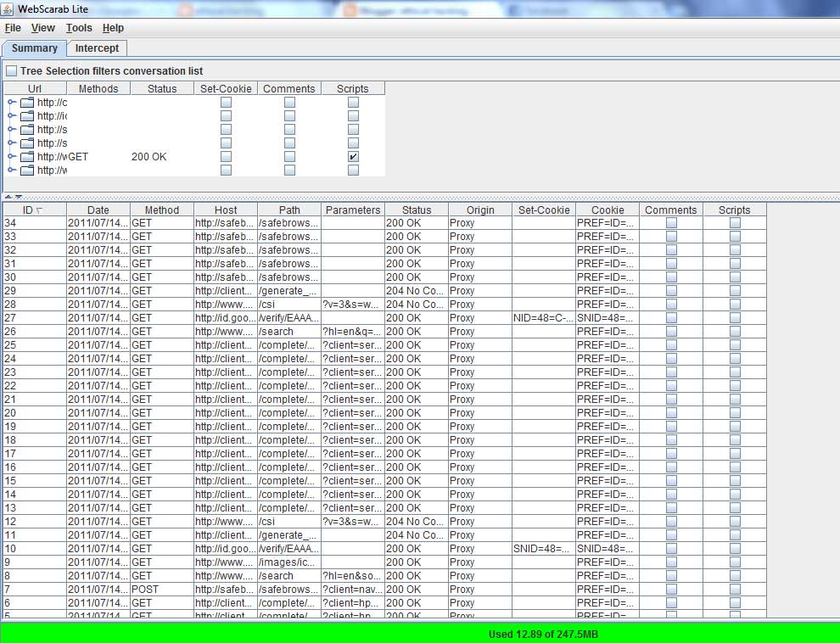Click the split pane expand-down arrow
The image size is (840, 643).
(18, 197)
